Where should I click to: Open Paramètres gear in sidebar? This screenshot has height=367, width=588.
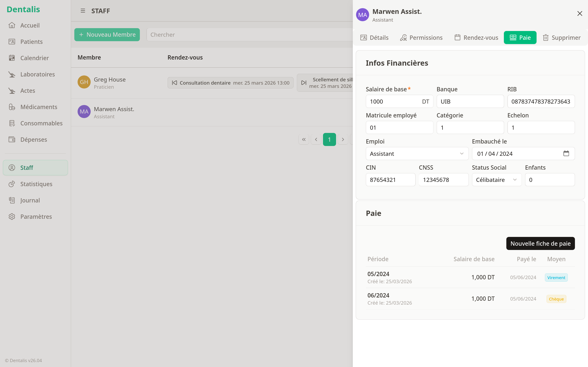(12, 217)
